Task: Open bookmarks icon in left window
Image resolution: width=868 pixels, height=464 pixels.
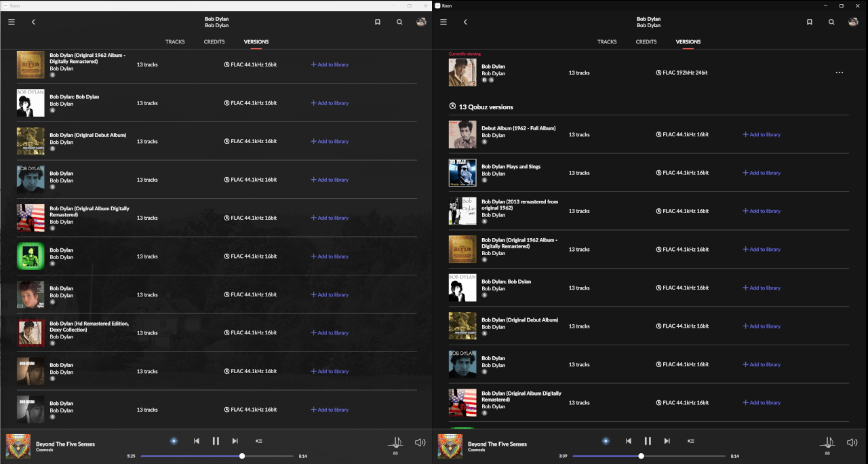Action: 378,22
